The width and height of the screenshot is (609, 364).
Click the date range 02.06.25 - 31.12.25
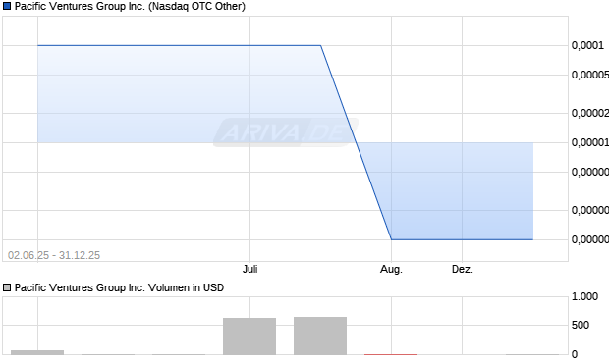(x=54, y=255)
